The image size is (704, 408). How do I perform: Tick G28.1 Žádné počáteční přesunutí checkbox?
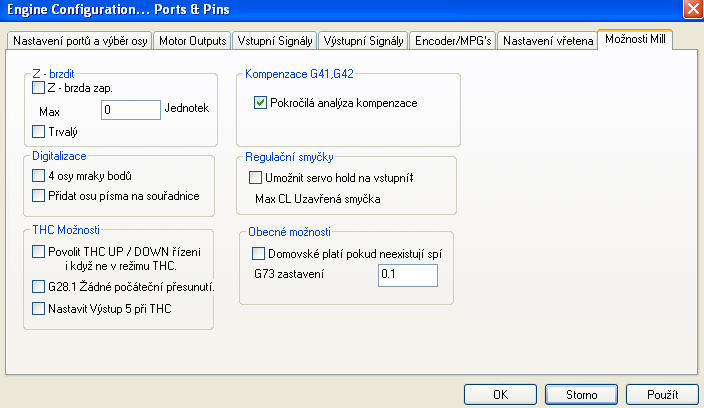pos(39,287)
